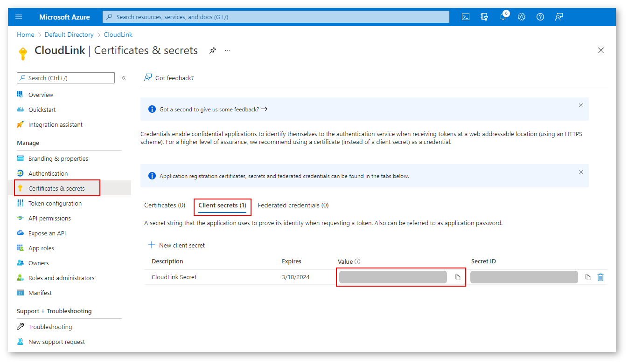Open the top bar Feedback icon
The width and height of the screenshot is (628, 364).
pos(559,17)
